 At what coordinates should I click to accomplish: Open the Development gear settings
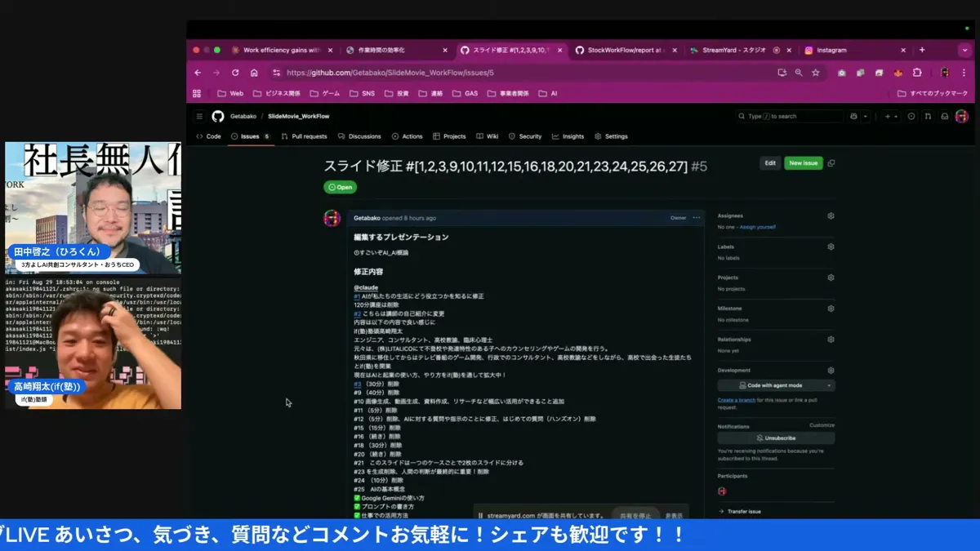tap(831, 371)
